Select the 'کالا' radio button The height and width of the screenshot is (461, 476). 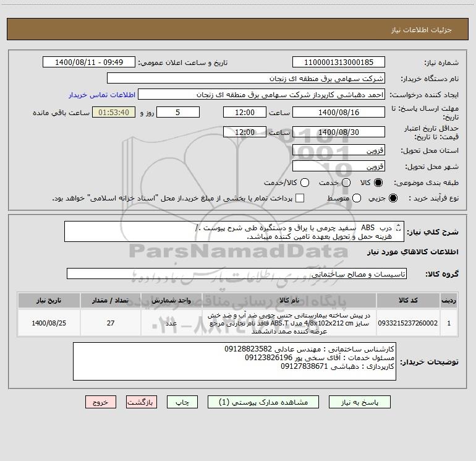tap(378, 183)
